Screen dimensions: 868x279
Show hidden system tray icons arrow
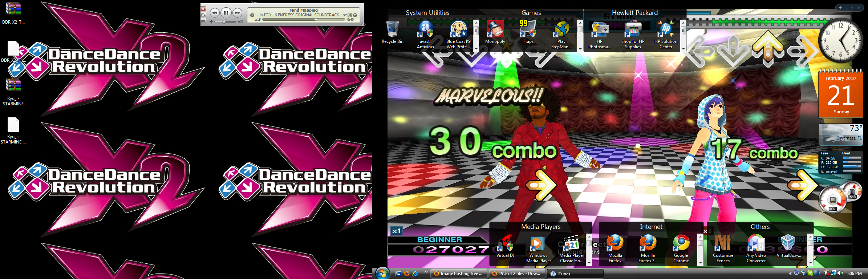[x=790, y=274]
